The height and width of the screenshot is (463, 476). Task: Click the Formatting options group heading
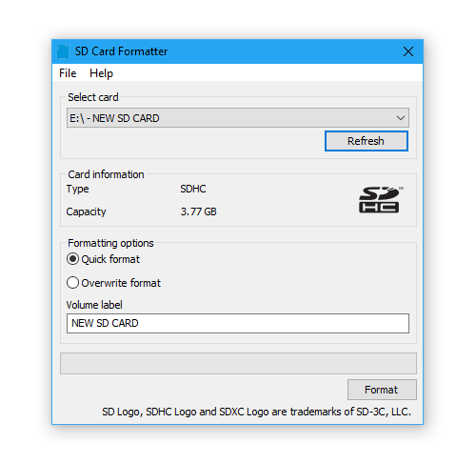click(x=110, y=243)
